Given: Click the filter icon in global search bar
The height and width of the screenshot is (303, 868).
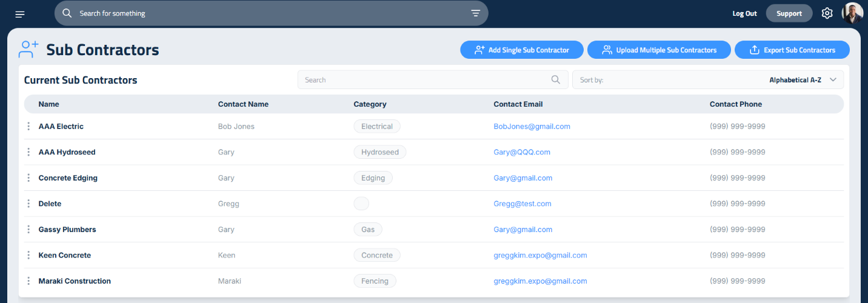Looking at the screenshot, I should coord(475,13).
